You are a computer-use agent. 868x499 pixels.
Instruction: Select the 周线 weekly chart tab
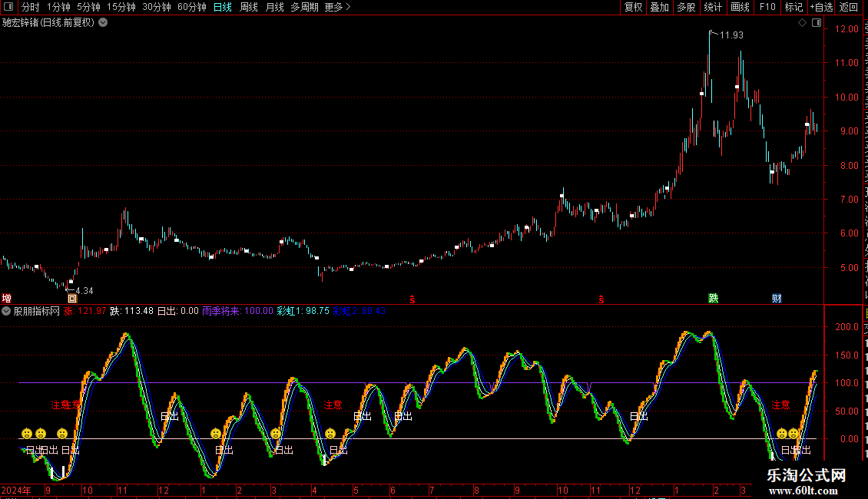(249, 7)
